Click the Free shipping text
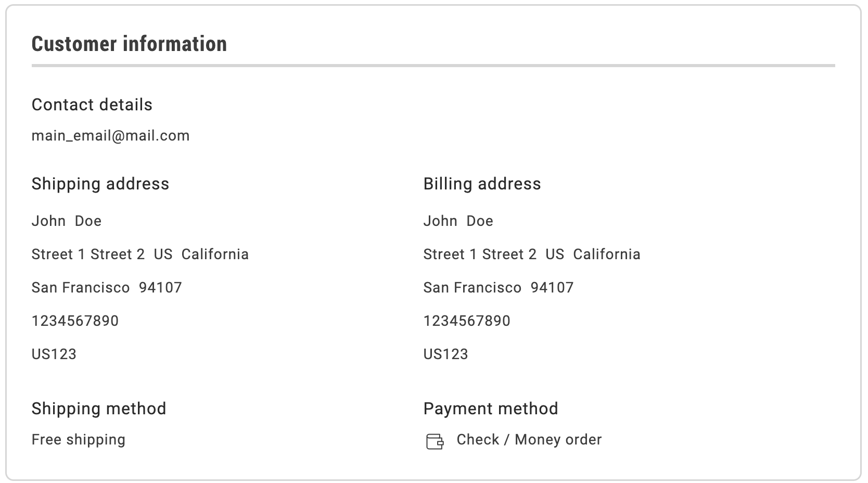This screenshot has height=483, width=868. 79,440
